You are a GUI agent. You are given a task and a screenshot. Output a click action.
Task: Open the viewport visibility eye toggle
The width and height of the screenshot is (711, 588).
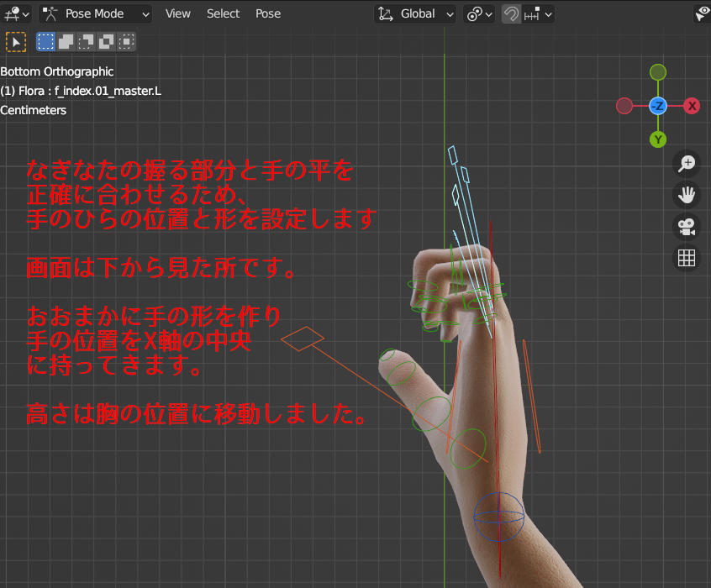pos(703,13)
